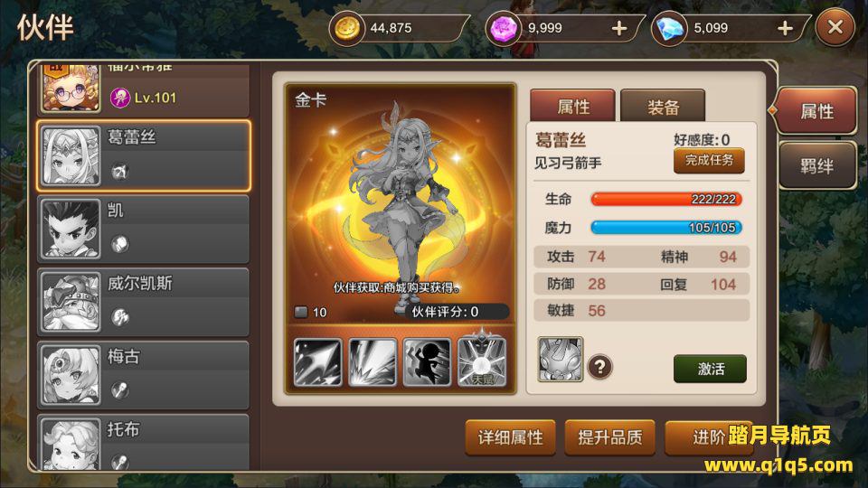This screenshot has width=868, height=488.
Task: Select the second burst skill icon
Action: [x=373, y=361]
